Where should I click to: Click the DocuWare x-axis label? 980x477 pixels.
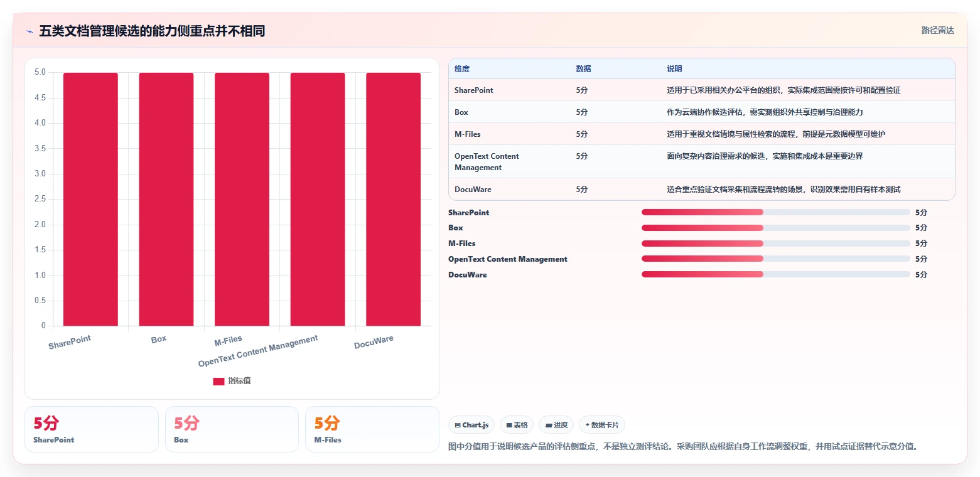click(374, 342)
